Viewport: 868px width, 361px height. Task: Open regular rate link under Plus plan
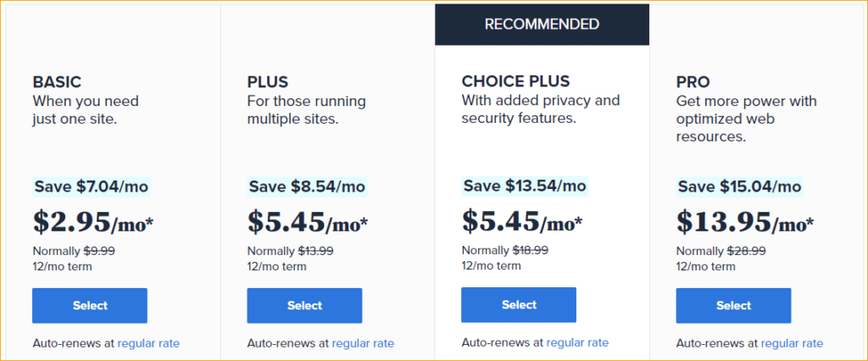[x=363, y=343]
